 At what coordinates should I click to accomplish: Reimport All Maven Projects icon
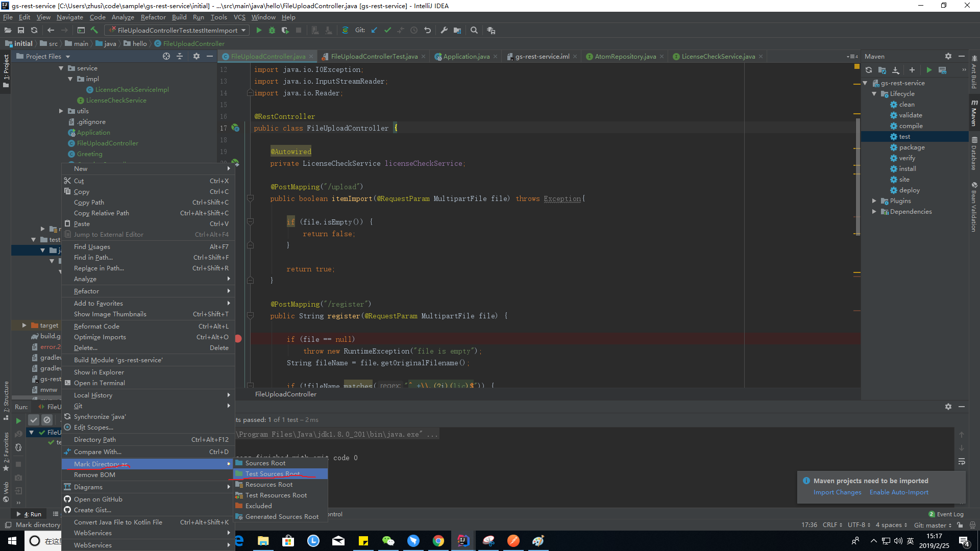click(869, 70)
